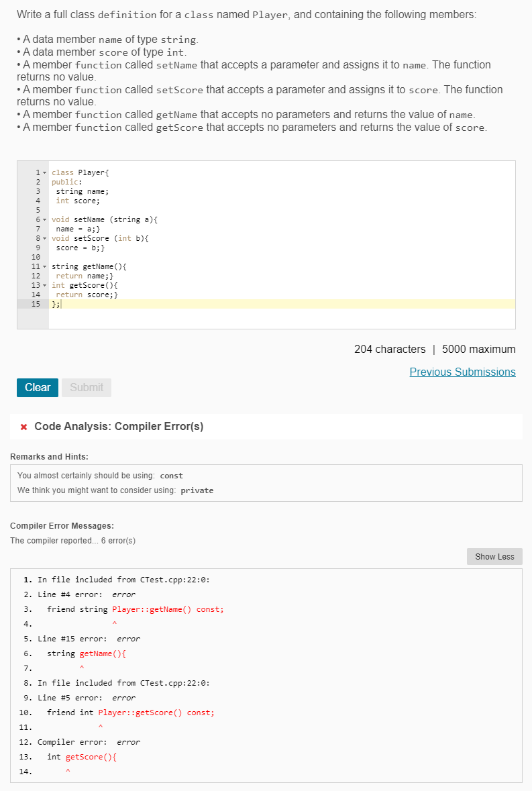The image size is (532, 791).
Task: Click 'int score;' code on line 4
Action: click(x=78, y=201)
